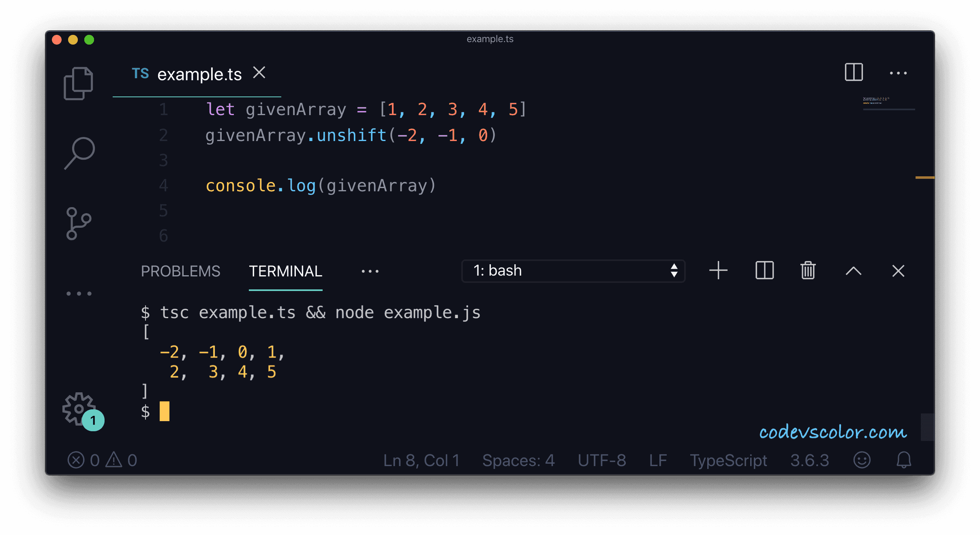Image resolution: width=980 pixels, height=535 pixels.
Task: Open a new terminal with the plus icon
Action: click(718, 270)
